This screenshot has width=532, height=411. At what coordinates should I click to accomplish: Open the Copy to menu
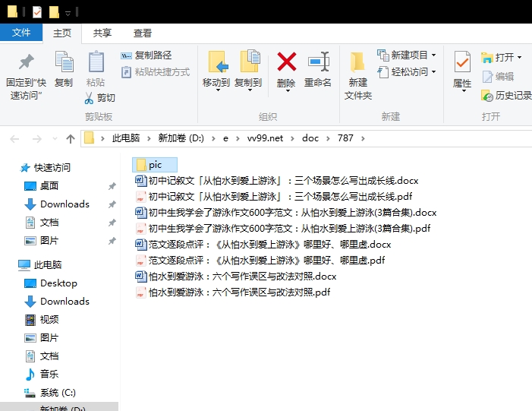pyautogui.click(x=248, y=71)
